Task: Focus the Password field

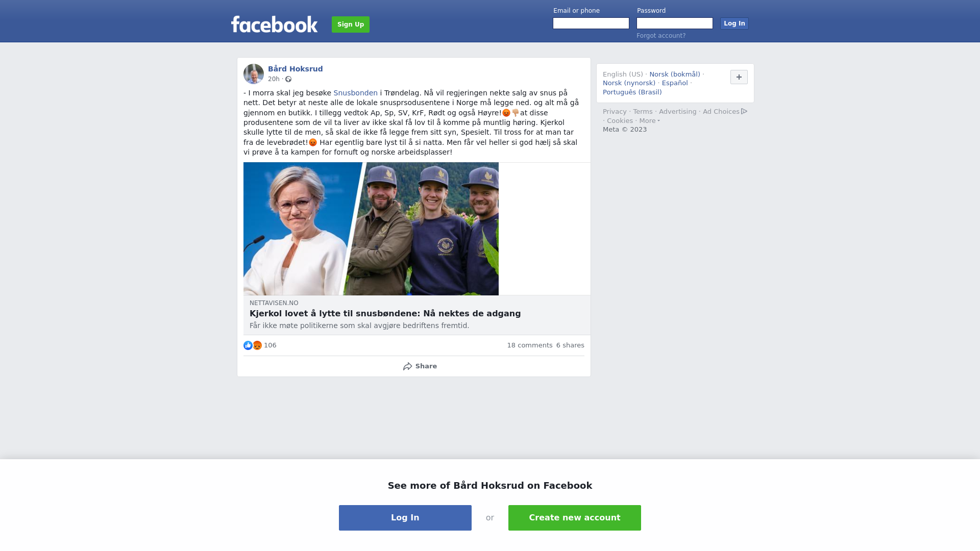Action: click(x=675, y=23)
